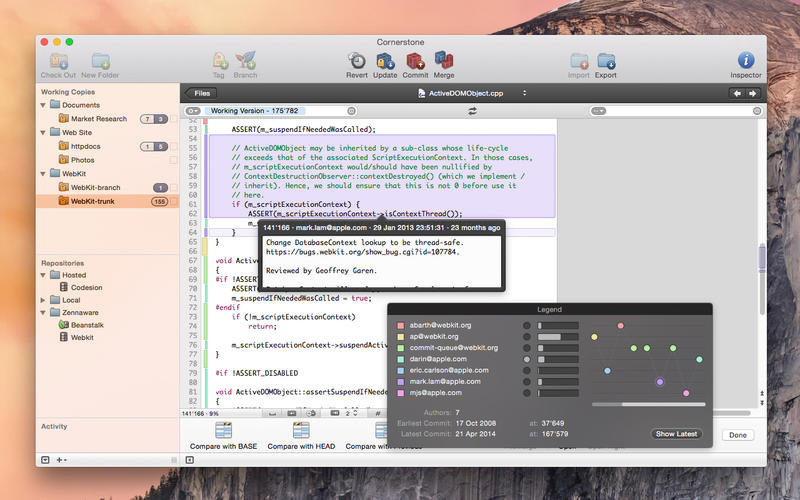The height and width of the screenshot is (500, 800).
Task: Select the Beanstalk repository
Action: 87,325
